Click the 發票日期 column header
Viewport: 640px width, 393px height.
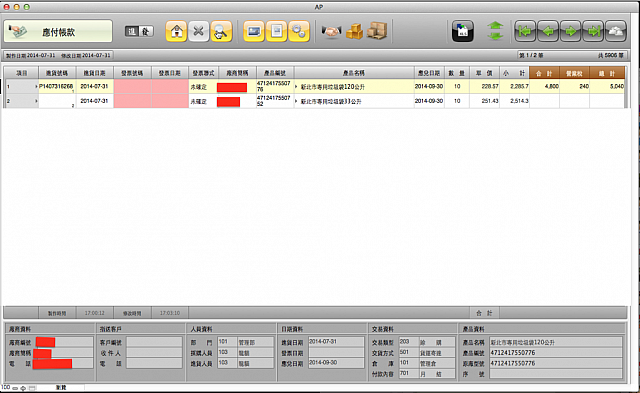(x=170, y=73)
